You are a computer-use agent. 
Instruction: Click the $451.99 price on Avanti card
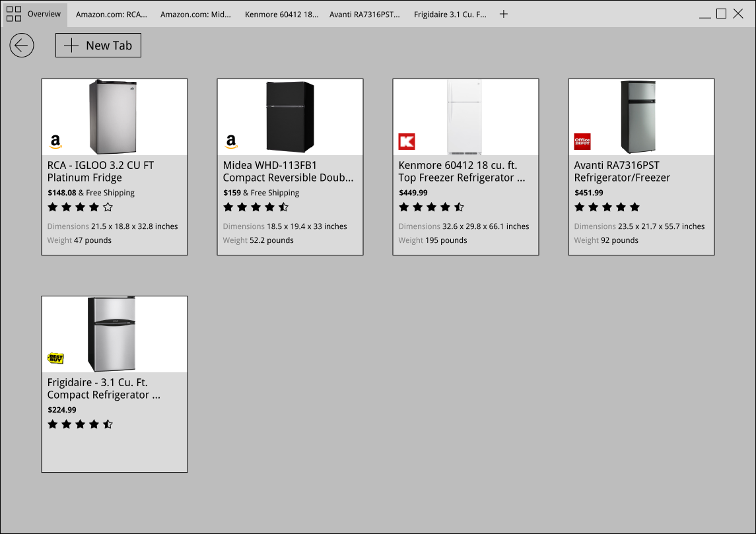[x=589, y=193]
